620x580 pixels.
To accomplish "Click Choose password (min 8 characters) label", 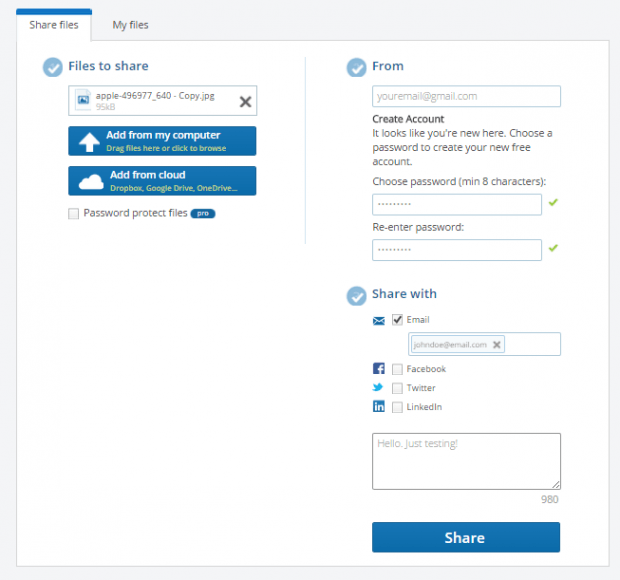I will click(x=459, y=181).
